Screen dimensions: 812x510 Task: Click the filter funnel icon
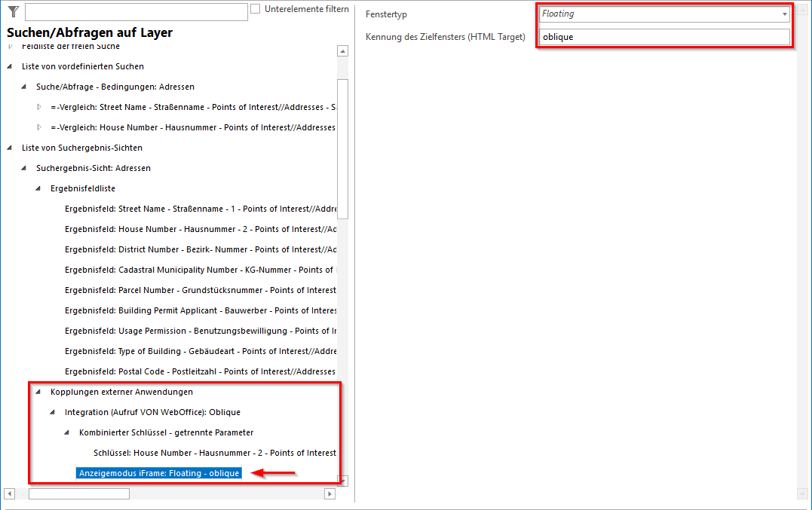click(12, 11)
